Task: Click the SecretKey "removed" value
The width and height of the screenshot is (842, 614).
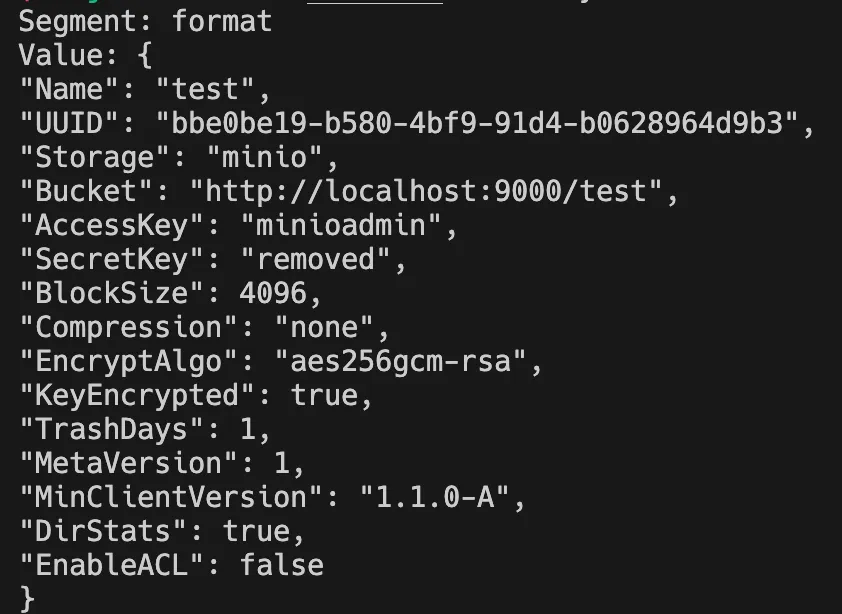Action: click(316, 259)
